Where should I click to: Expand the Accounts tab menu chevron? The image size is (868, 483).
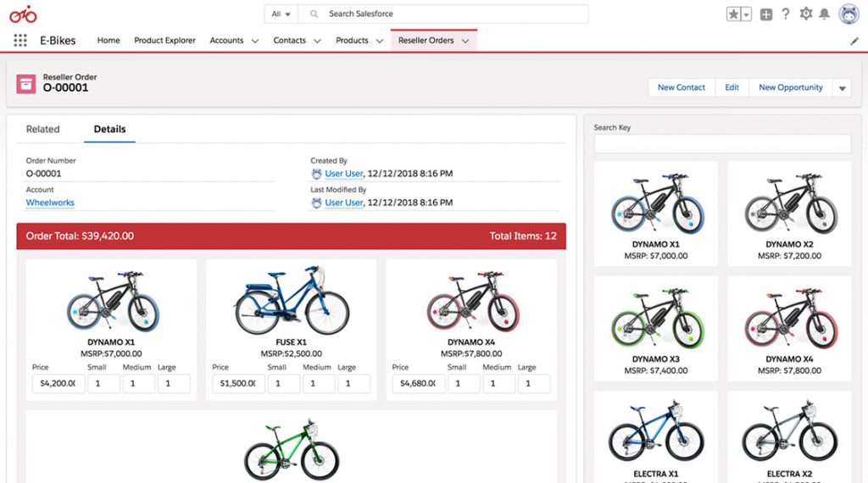tap(254, 41)
